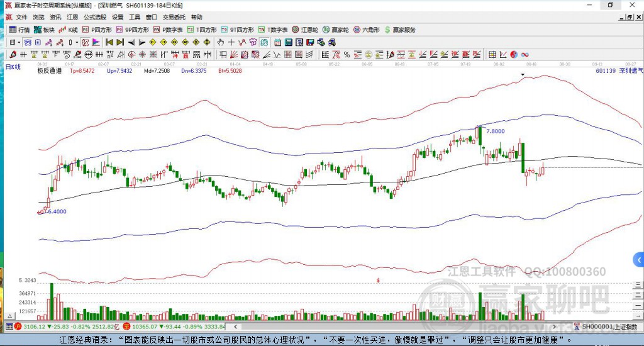Click the red $ marker on chart
The height and width of the screenshot is (346, 644).
click(x=378, y=280)
